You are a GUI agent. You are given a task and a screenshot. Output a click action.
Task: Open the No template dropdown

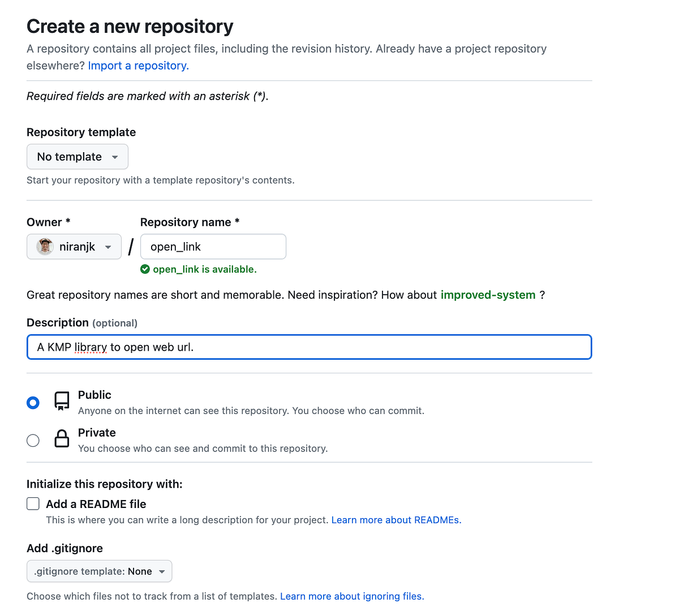click(77, 157)
